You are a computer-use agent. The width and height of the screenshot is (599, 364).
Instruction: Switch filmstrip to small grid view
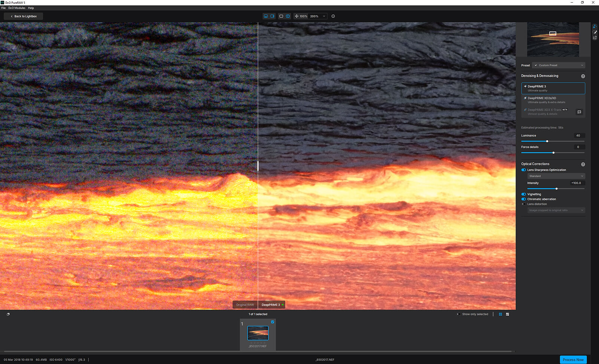coord(501,314)
